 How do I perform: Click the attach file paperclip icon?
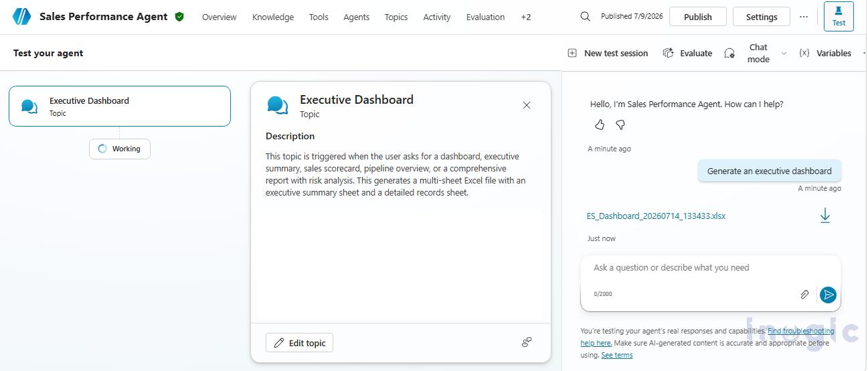click(804, 295)
